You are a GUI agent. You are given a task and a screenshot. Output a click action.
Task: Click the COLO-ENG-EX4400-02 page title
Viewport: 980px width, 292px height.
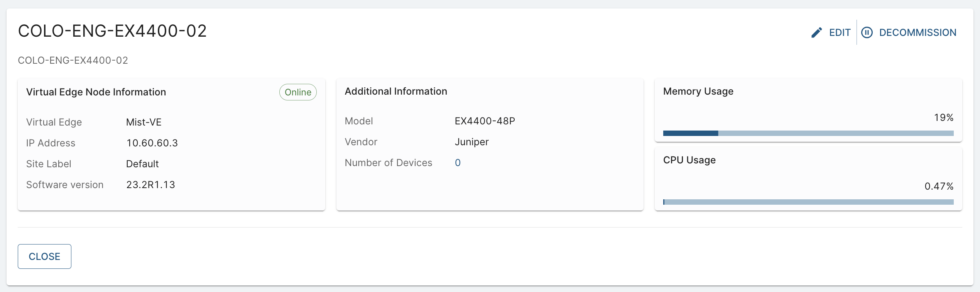click(x=112, y=31)
